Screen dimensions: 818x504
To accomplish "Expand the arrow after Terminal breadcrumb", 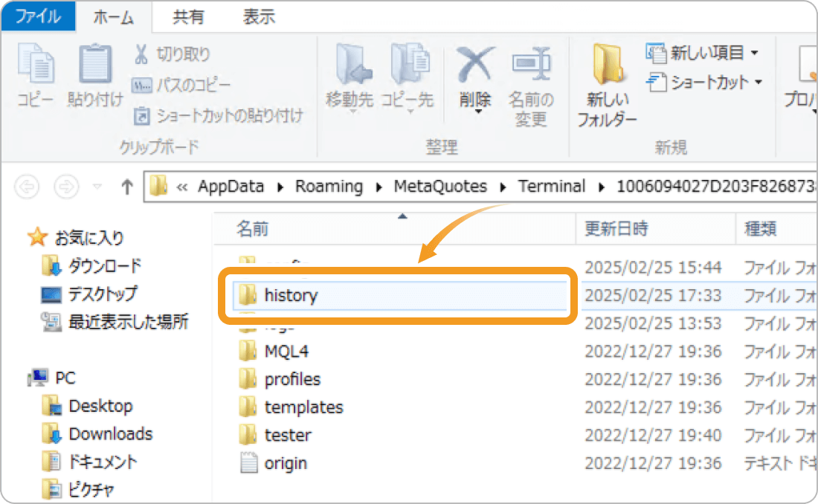I will [x=602, y=187].
